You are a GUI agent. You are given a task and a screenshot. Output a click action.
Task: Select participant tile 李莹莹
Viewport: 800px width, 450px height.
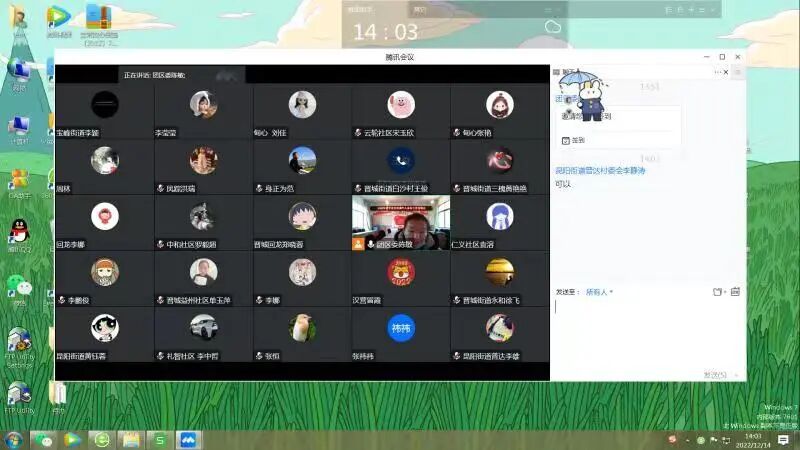click(203, 111)
